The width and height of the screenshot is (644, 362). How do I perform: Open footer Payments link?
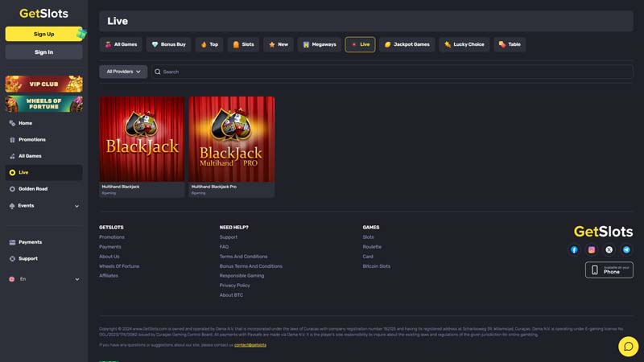coord(110,247)
